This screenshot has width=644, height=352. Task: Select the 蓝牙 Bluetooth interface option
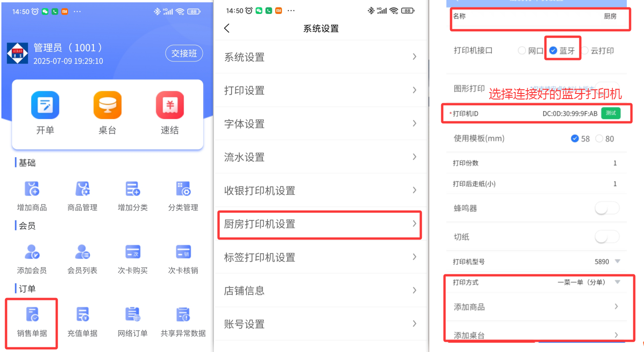[553, 51]
